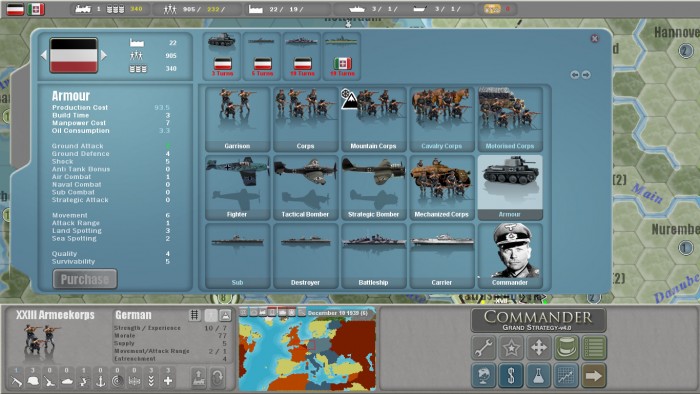This screenshot has height=394, width=700.
Task: Choose the Mountain Corps unit card
Action: tap(373, 119)
